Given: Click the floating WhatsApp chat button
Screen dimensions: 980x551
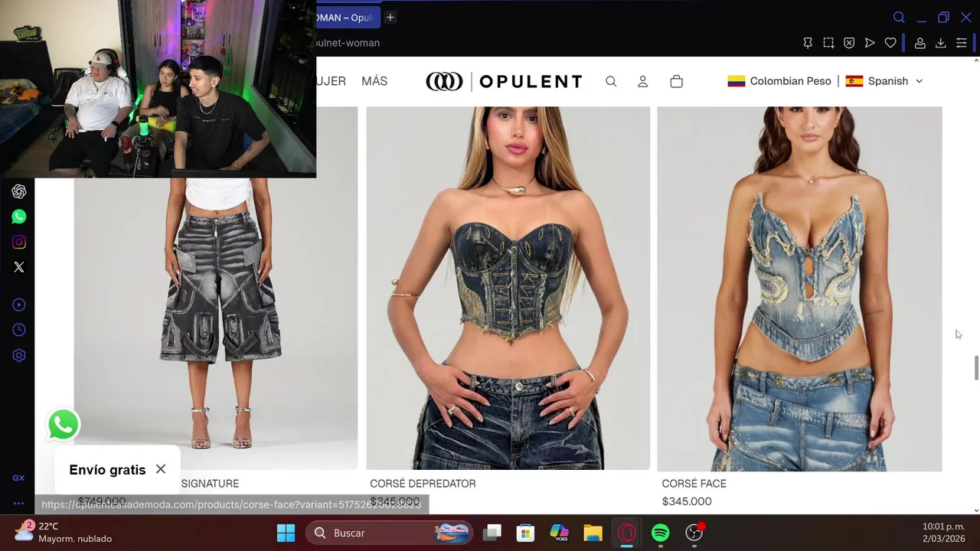Looking at the screenshot, I should click(64, 425).
